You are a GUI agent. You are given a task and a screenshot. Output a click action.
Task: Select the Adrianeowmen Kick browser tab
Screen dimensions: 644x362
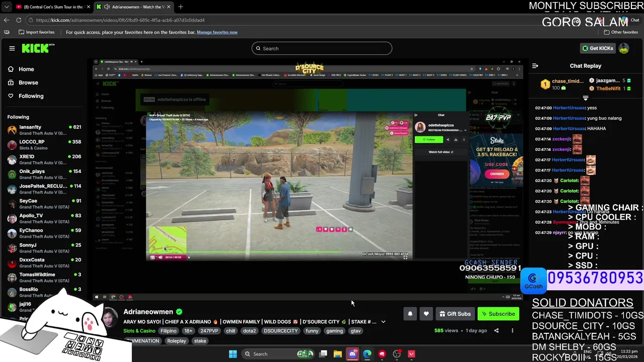click(x=134, y=7)
